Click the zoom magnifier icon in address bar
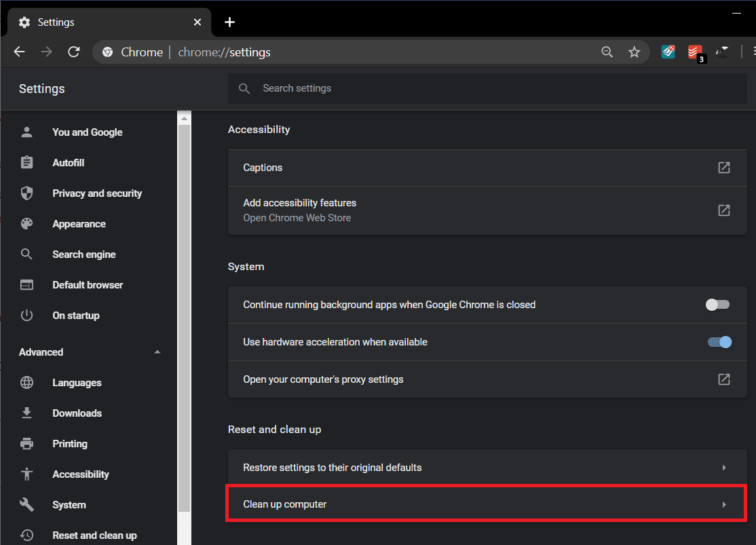The width and height of the screenshot is (756, 545). point(607,52)
